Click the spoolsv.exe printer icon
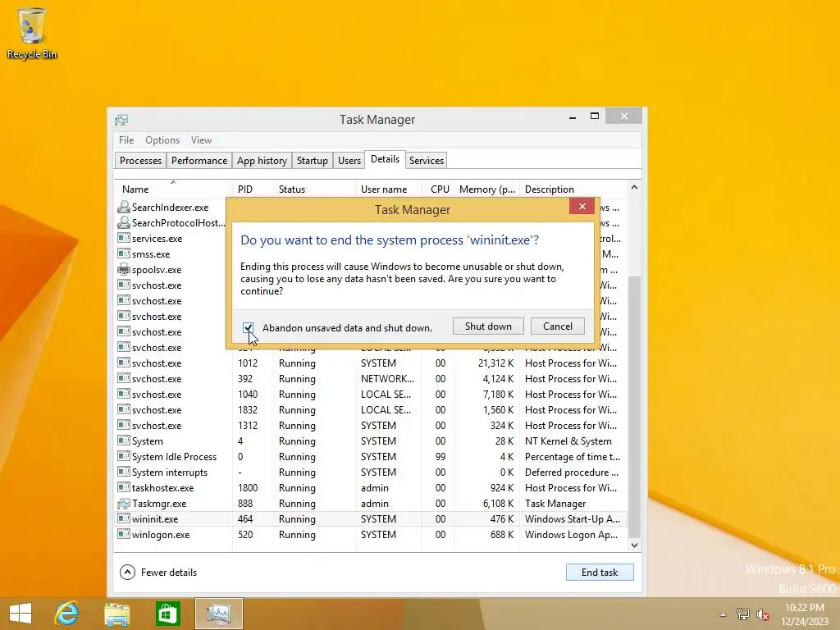 [124, 269]
